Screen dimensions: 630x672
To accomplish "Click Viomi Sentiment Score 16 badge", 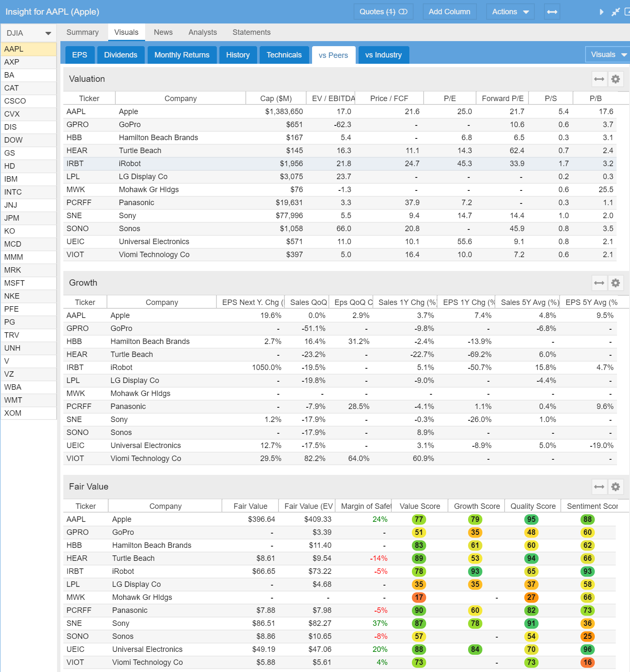I will pos(588,662).
